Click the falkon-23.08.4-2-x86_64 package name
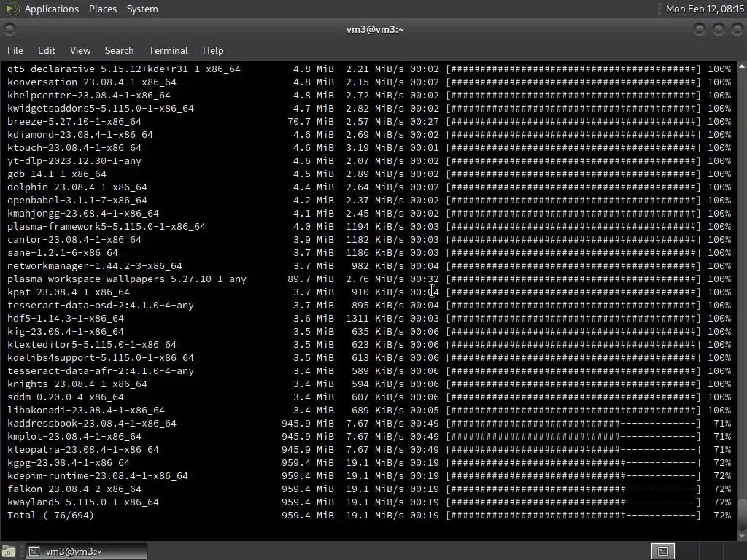The width and height of the screenshot is (747, 560). click(x=74, y=489)
